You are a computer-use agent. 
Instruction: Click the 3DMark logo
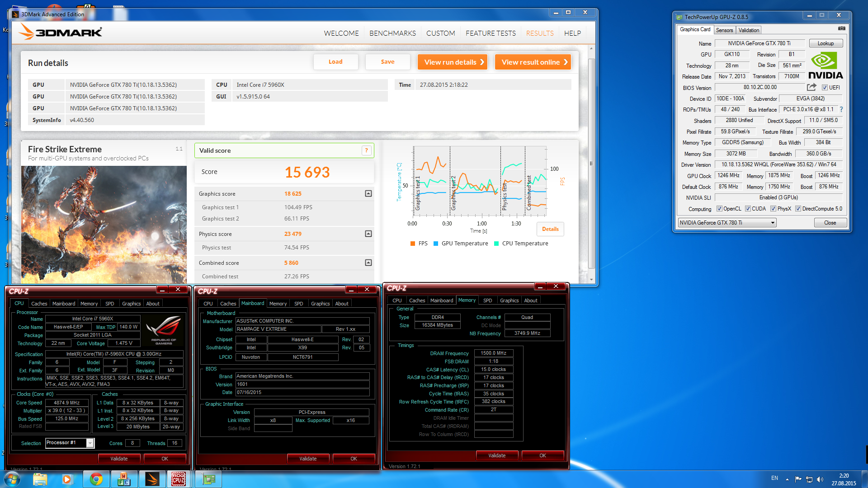coord(61,32)
